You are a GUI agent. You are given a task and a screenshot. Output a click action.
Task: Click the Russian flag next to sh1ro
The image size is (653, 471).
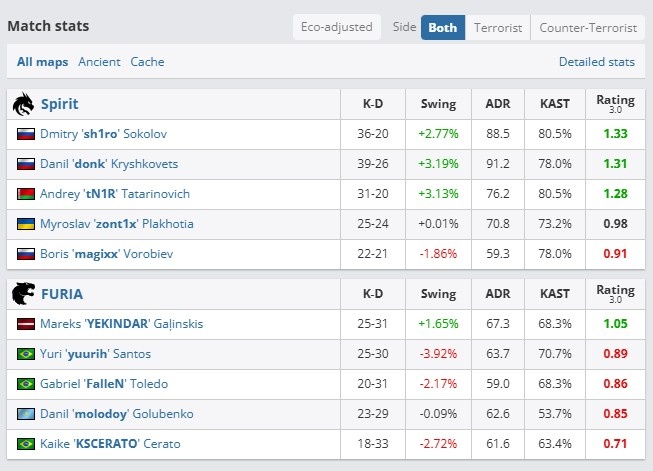tap(26, 134)
